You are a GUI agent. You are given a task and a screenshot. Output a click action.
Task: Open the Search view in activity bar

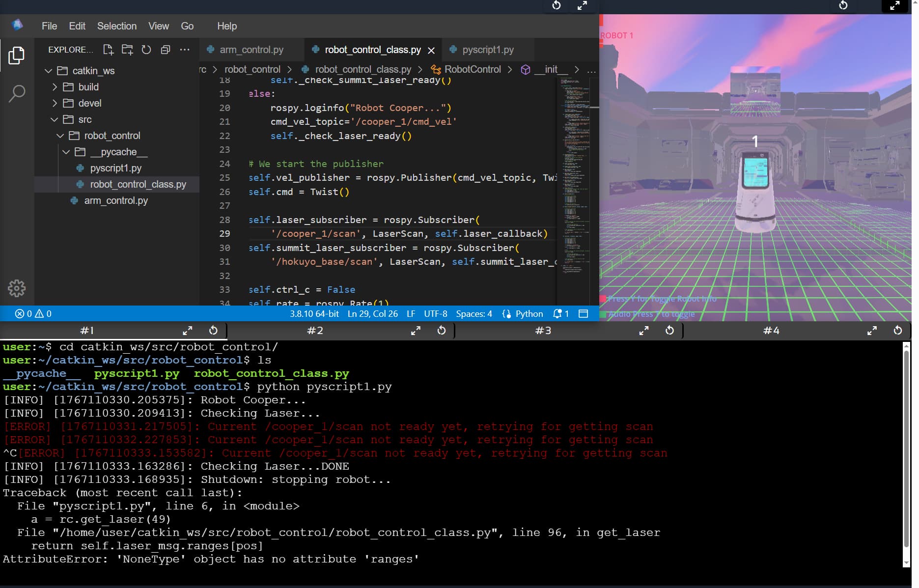point(17,93)
